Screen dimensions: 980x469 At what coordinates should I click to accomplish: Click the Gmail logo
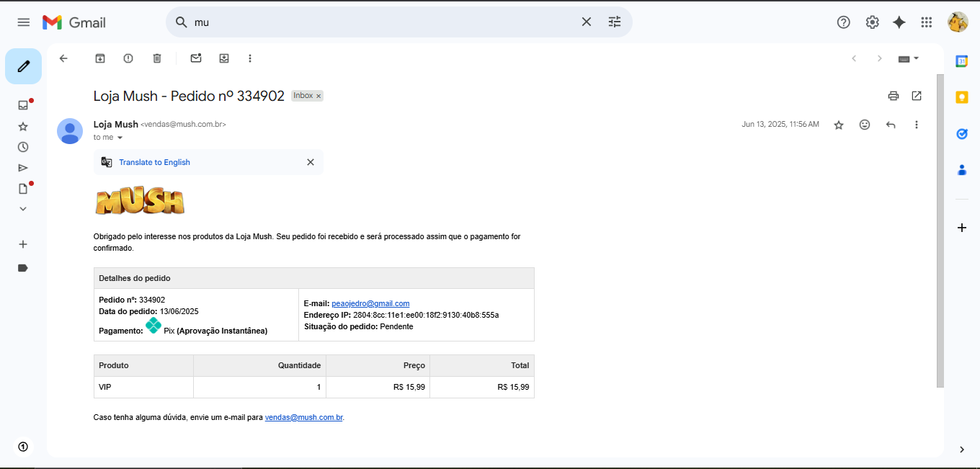tap(74, 22)
